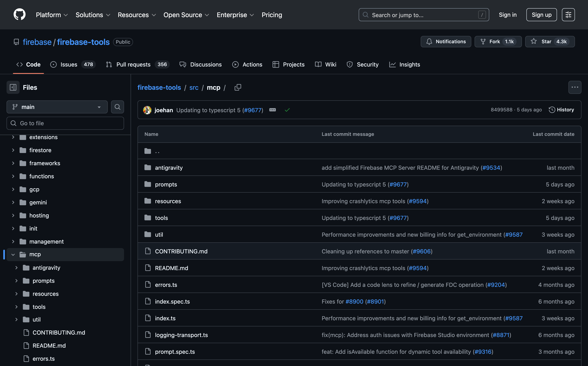Expand the hosting folder in sidebar
The height and width of the screenshot is (366, 588).
[x=13, y=215]
